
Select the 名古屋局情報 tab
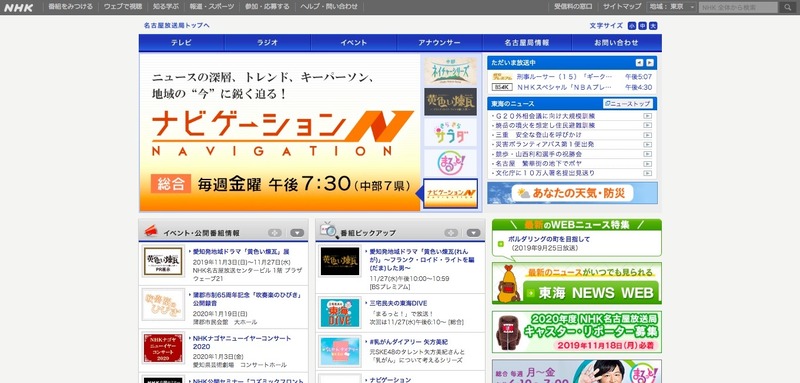point(527,43)
